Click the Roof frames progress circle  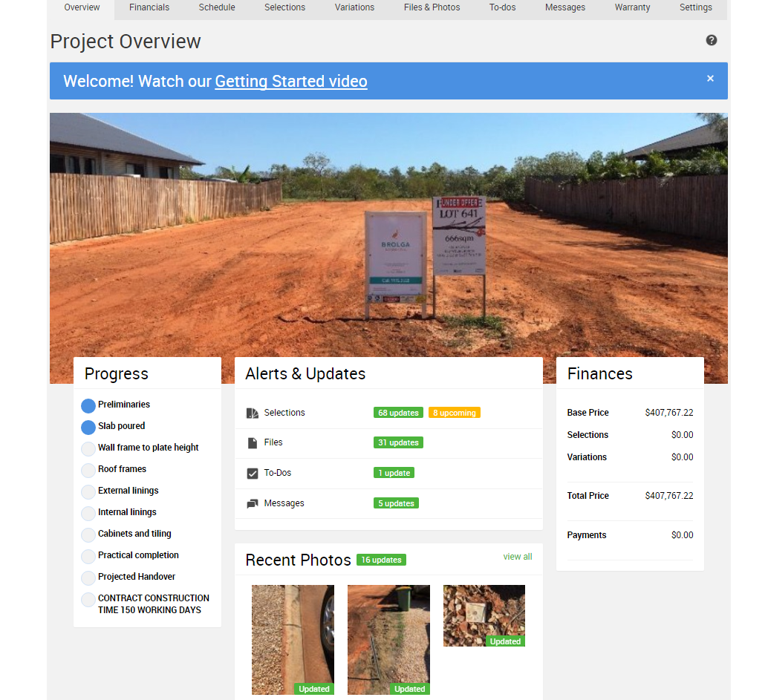[x=88, y=470]
